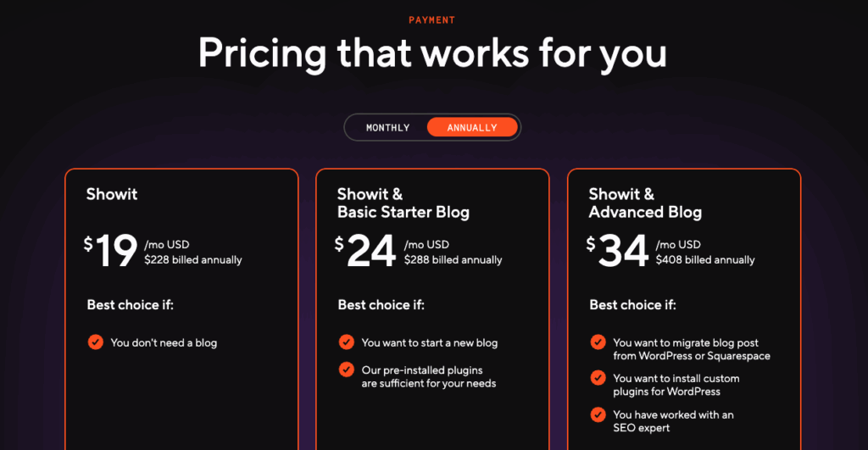Click the checkmark for "install custom plugins" item
Image resolution: width=868 pixels, height=450 pixels.
[598, 378]
